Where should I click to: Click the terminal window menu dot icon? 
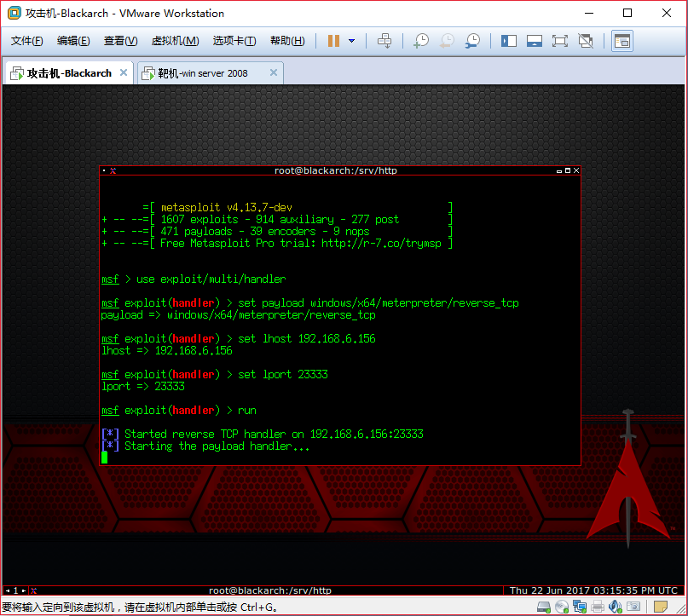[x=104, y=170]
